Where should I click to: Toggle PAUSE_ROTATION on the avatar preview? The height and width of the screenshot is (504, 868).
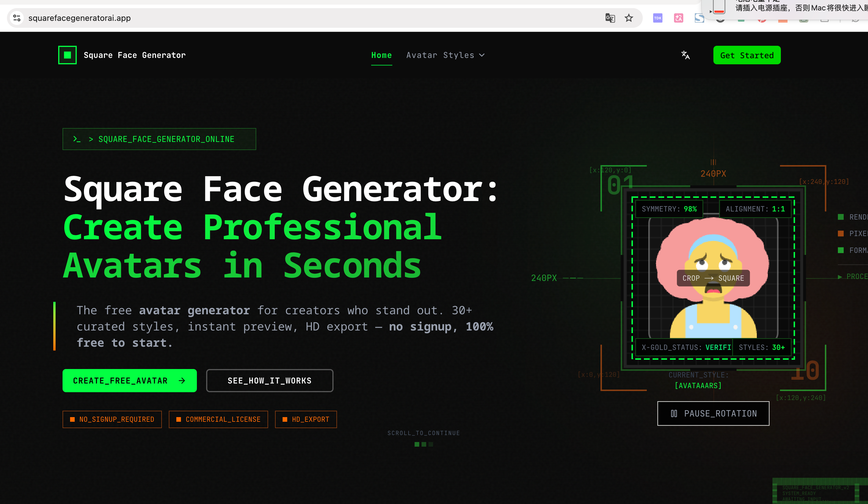coord(713,413)
